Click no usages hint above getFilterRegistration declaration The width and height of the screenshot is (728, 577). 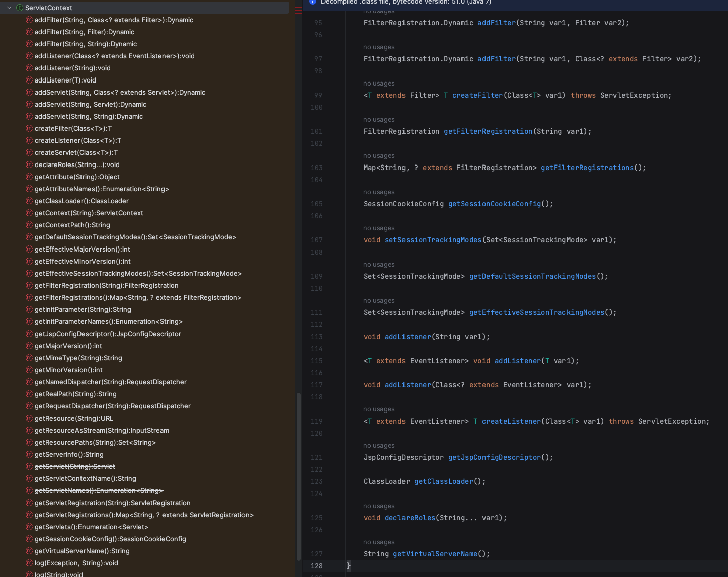tap(379, 119)
